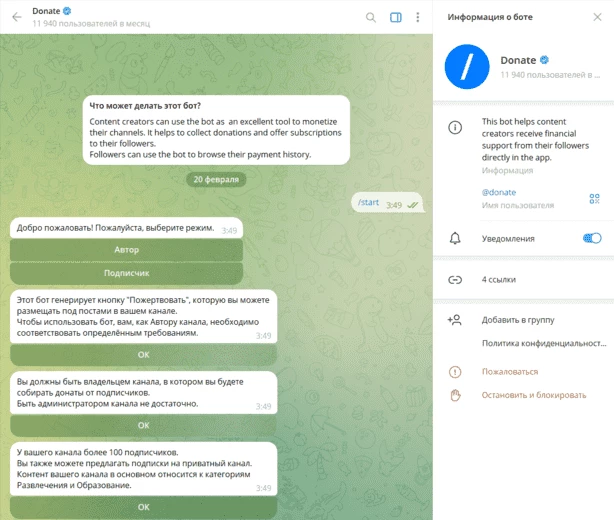This screenshot has width=614, height=520.
Task: Toggle the side panel icon in header
Action: coord(395,17)
